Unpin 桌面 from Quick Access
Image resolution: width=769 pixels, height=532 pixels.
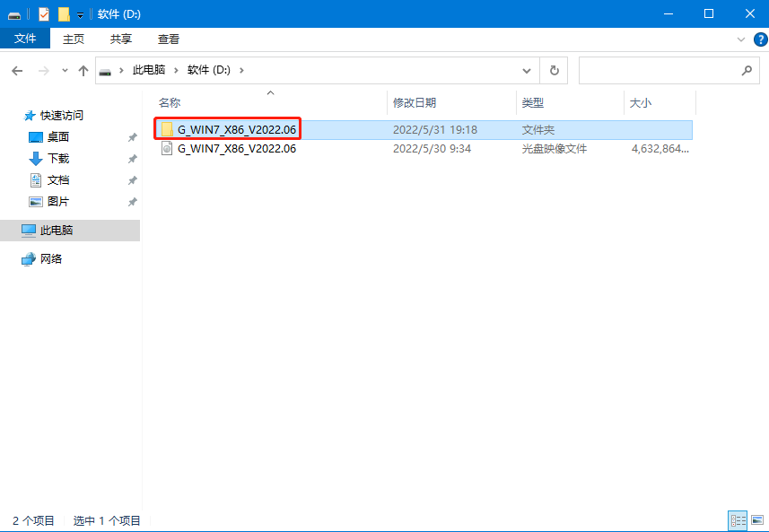point(133,136)
